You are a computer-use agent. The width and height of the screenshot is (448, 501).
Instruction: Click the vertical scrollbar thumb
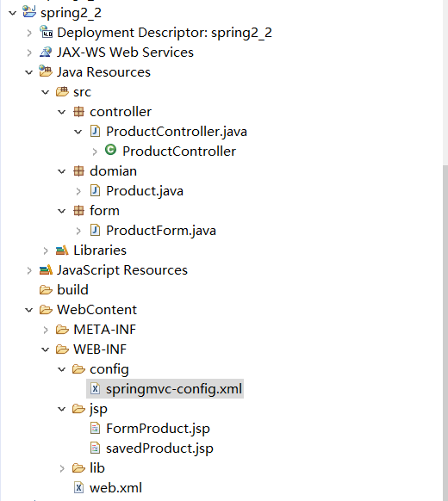click(445, 332)
